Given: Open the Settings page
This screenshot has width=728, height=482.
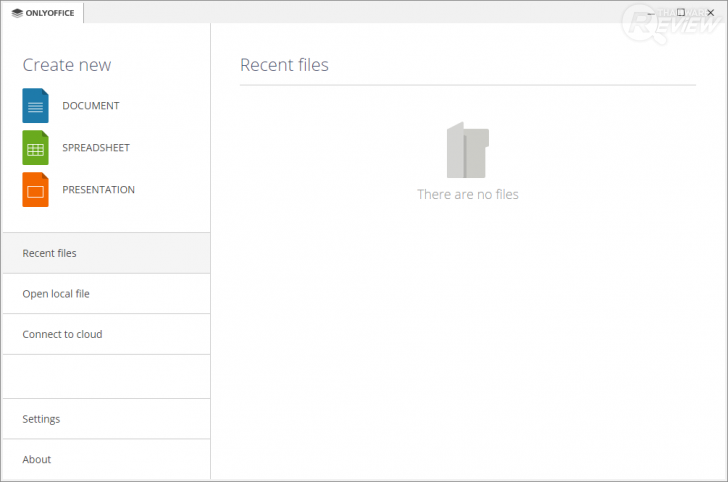Looking at the screenshot, I should pos(41,419).
